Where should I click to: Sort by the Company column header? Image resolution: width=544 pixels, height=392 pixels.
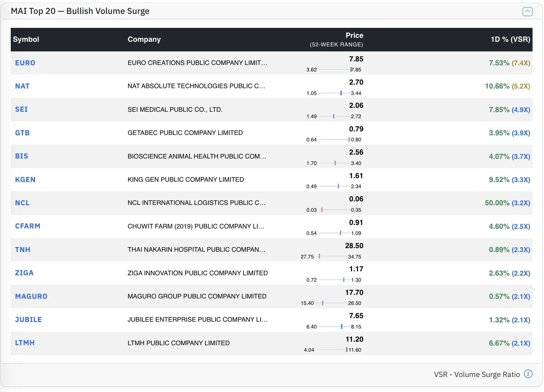click(x=144, y=39)
